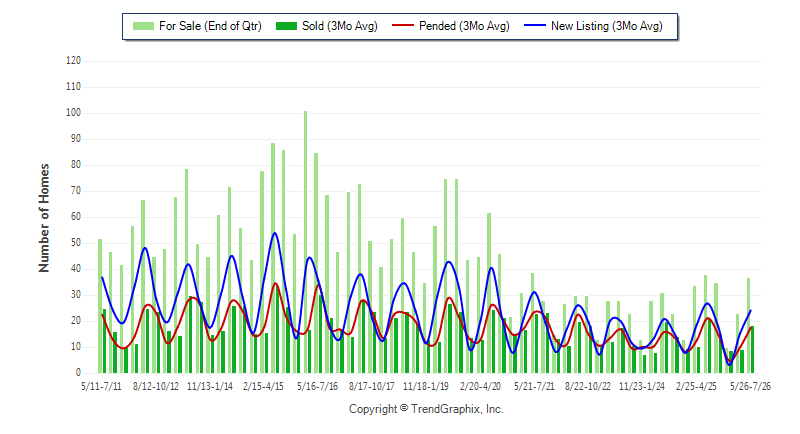Click the 5/11-7/11 x-axis label
The width and height of the screenshot is (800, 434).
(x=102, y=386)
